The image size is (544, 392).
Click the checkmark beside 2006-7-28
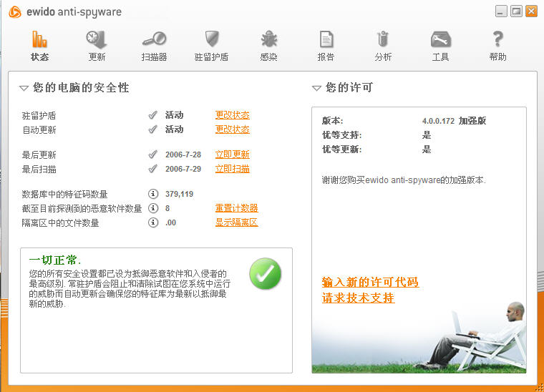(x=152, y=155)
